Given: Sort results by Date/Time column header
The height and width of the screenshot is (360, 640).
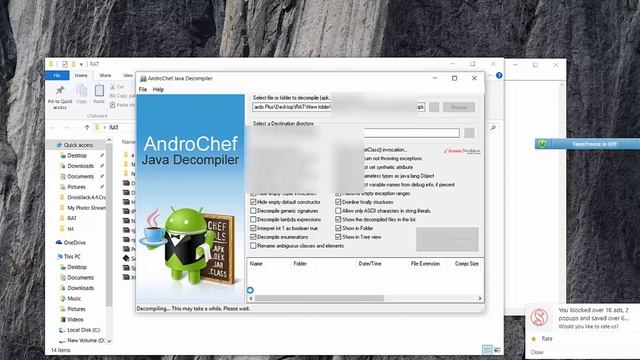Looking at the screenshot, I should 370,264.
